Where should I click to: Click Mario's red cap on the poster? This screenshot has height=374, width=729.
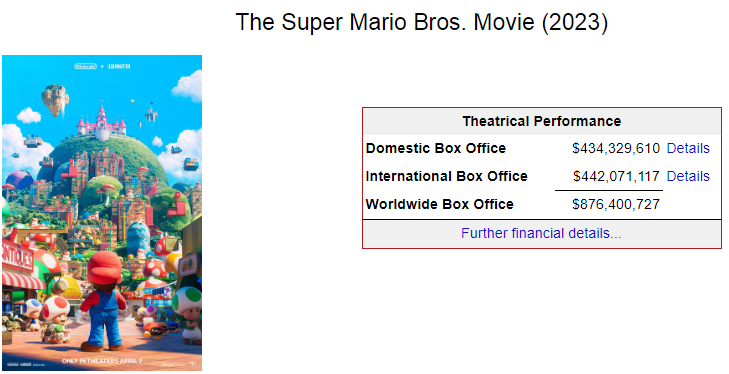point(104,266)
